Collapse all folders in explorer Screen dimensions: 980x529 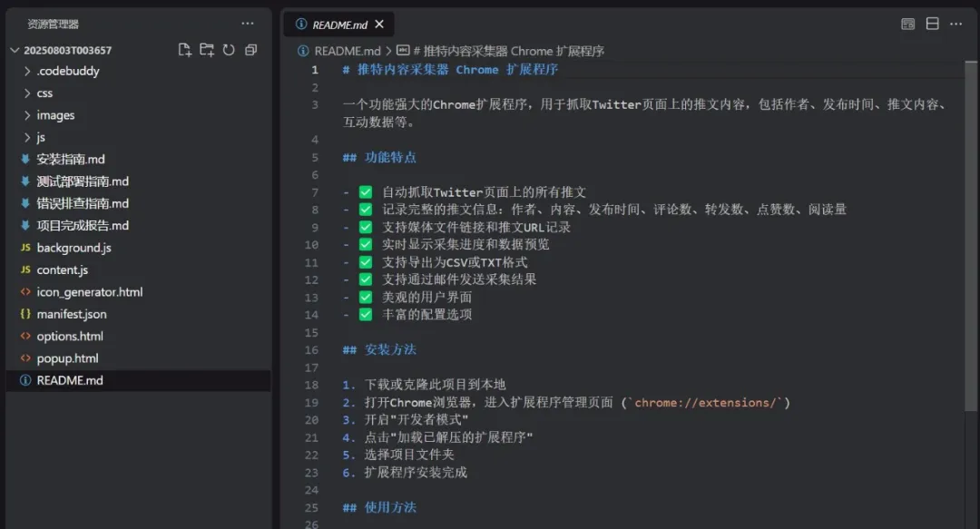click(251, 50)
